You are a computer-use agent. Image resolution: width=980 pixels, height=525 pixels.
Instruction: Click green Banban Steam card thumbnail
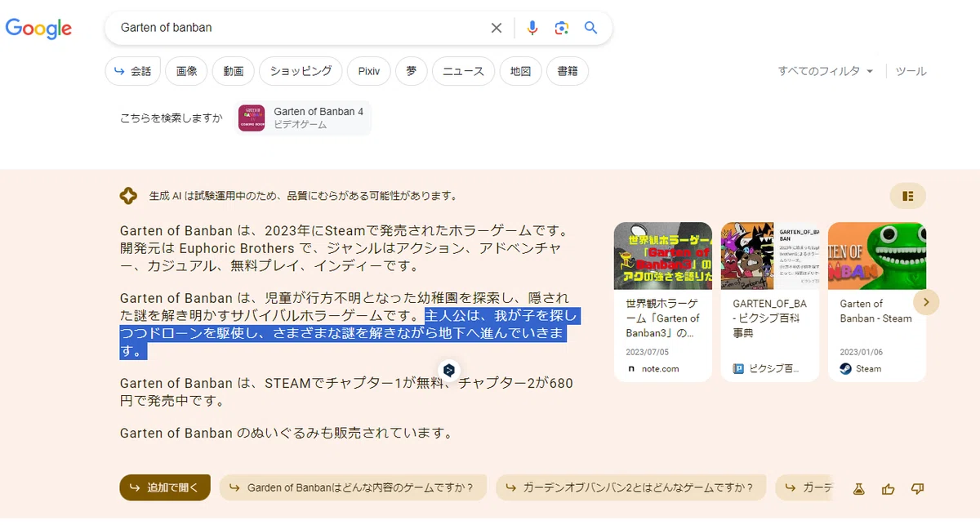[x=877, y=256]
